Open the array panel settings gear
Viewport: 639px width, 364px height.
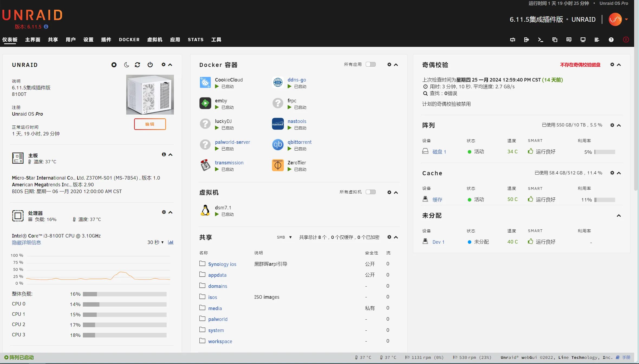(612, 125)
